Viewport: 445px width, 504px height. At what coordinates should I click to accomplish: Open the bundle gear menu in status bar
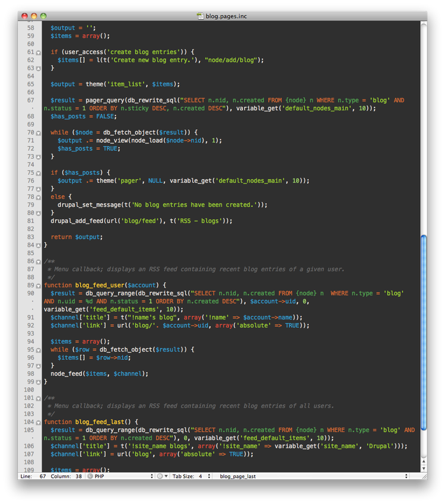[x=162, y=476]
